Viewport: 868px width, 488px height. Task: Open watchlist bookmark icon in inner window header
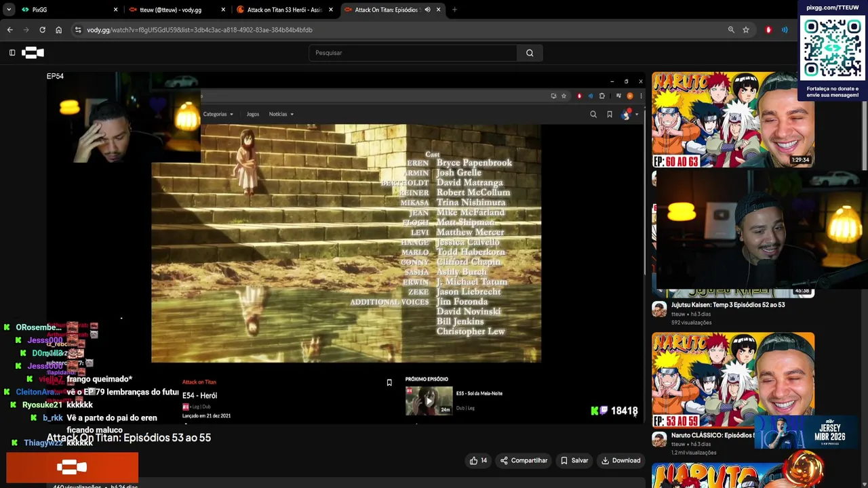tap(610, 115)
